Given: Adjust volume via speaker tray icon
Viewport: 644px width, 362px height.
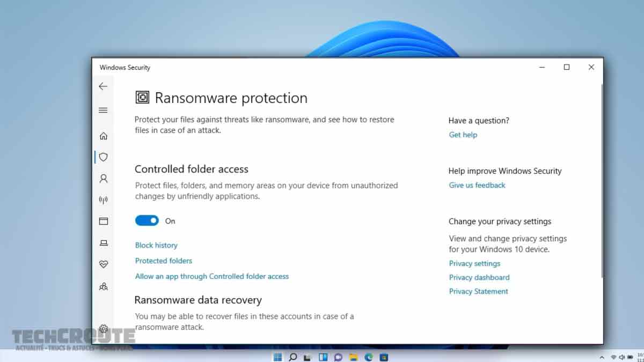Looking at the screenshot, I should (621, 357).
